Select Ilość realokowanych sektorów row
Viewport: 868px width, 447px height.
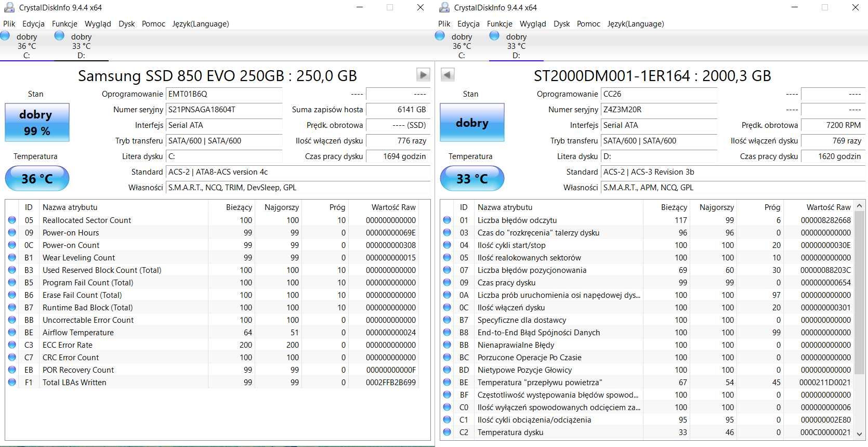648,257
